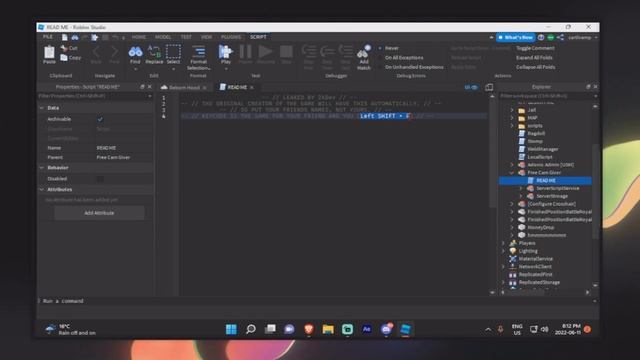Collapse the Behavior section in Properties

(x=42, y=168)
